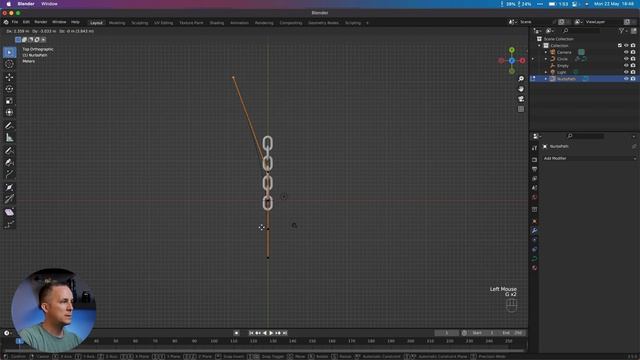Hide Empty in viewport via eye icon
Image resolution: width=640 pixels, height=360 pixels.
coord(626,65)
